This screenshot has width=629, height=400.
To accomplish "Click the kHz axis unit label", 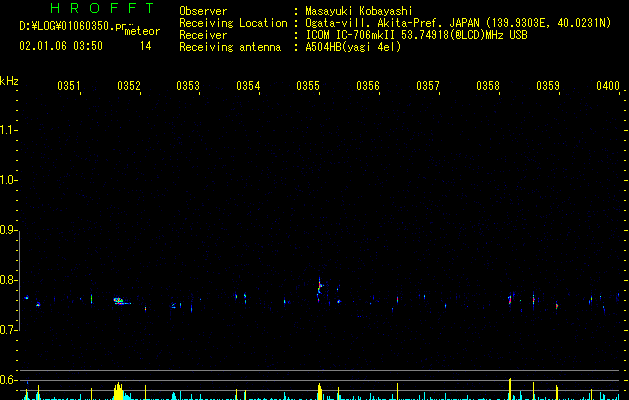I will pyautogui.click(x=9, y=81).
